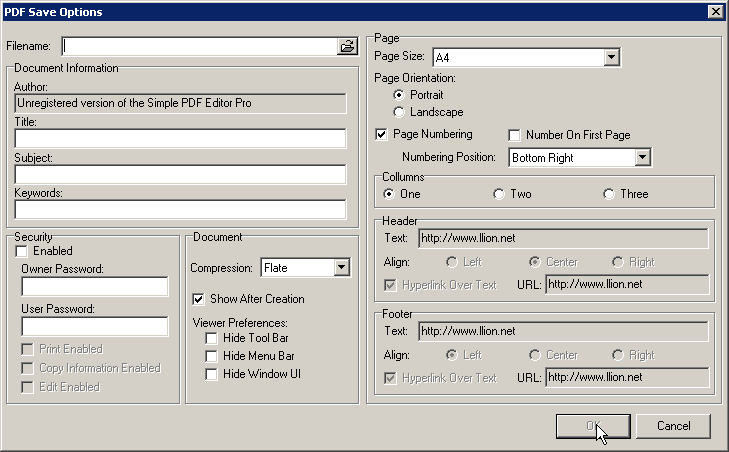
Task: Select Header Left alignment
Action: [451, 262]
